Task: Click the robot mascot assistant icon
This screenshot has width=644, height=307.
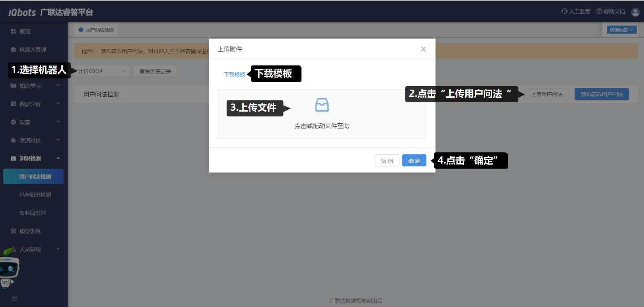Action: coord(10,268)
